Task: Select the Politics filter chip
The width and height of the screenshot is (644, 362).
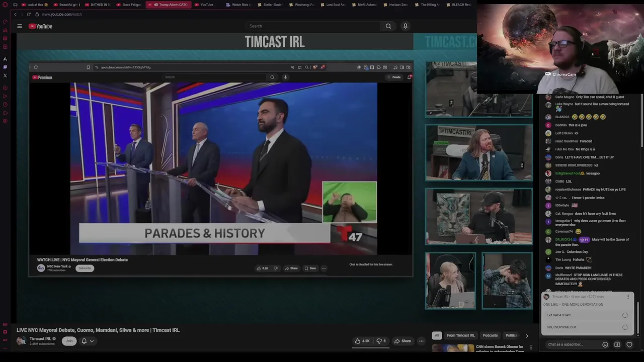Action: [x=511, y=335]
